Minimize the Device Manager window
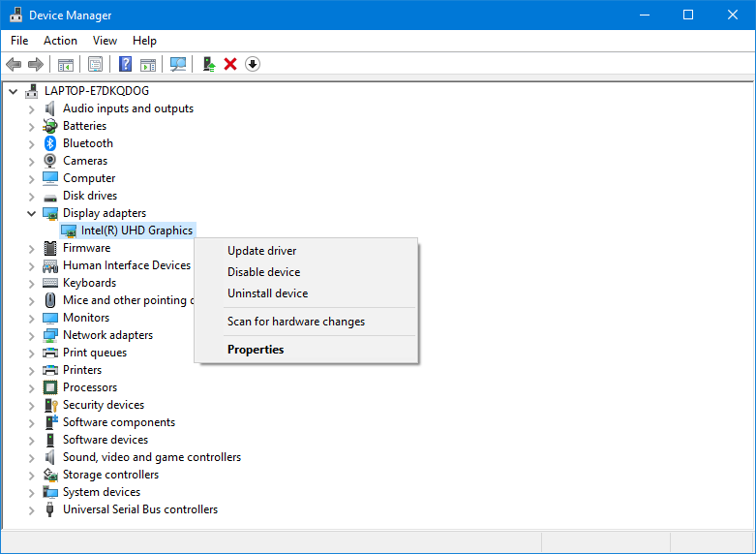The height and width of the screenshot is (554, 756). pyautogui.click(x=644, y=15)
